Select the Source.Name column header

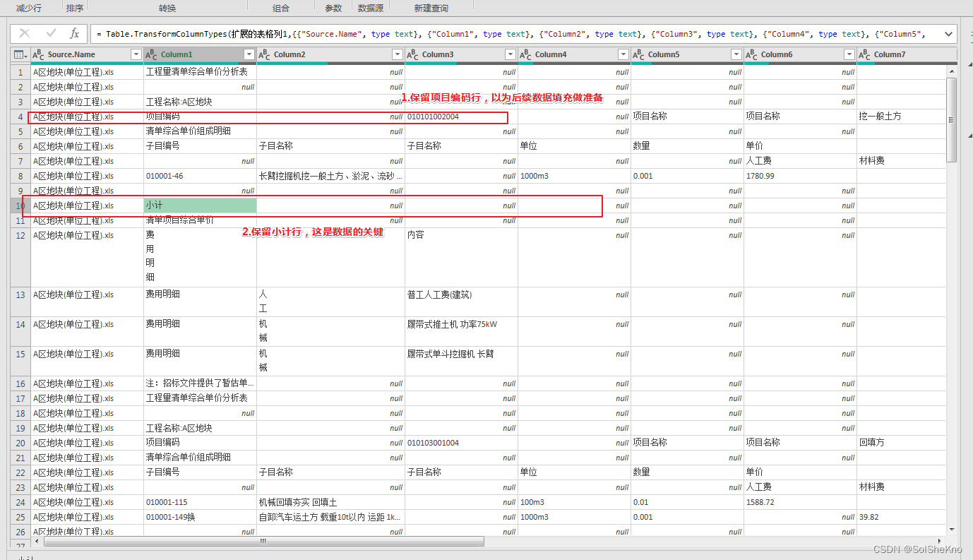click(88, 54)
